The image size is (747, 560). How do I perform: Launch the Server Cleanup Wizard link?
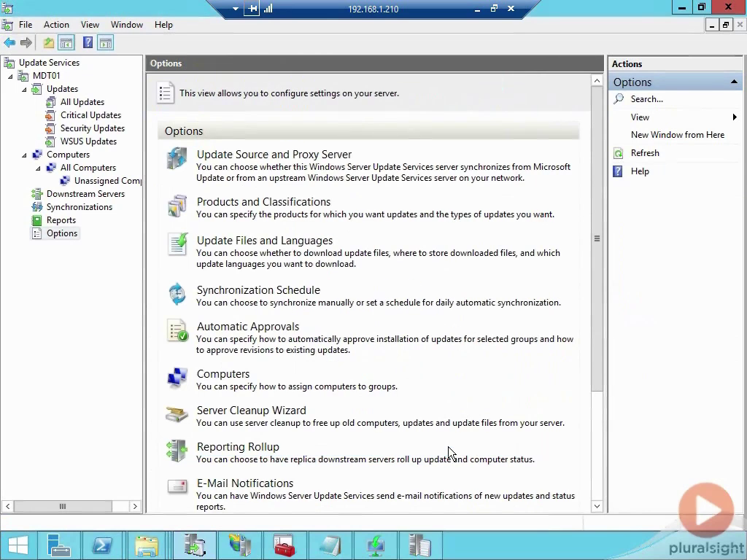click(x=251, y=411)
